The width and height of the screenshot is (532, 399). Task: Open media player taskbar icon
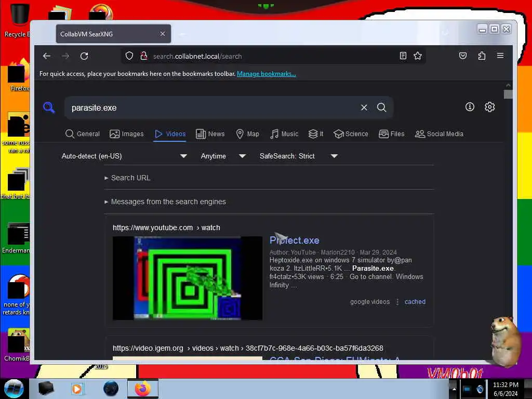click(x=77, y=389)
